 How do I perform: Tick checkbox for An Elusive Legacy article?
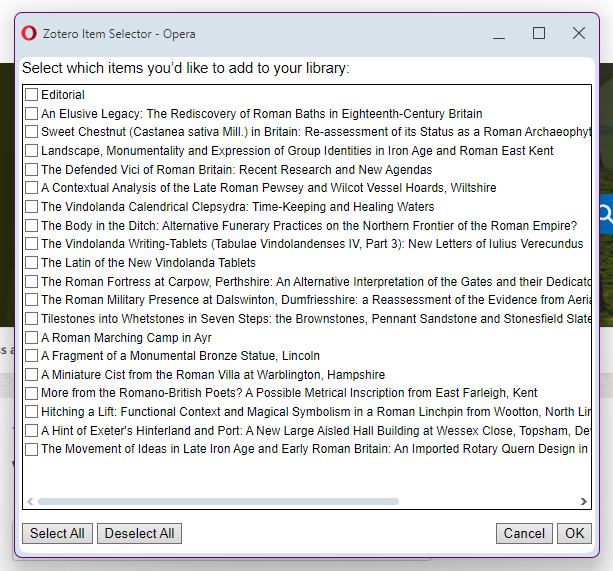(31, 114)
